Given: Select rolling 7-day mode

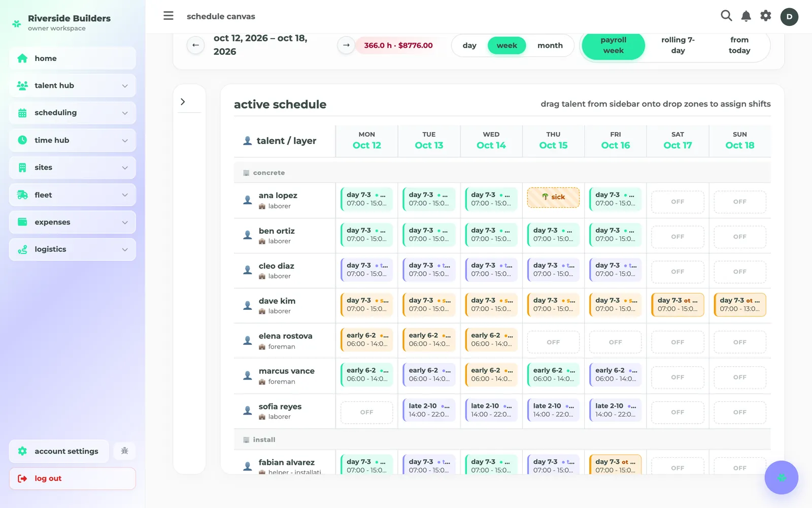Looking at the screenshot, I should [x=678, y=45].
